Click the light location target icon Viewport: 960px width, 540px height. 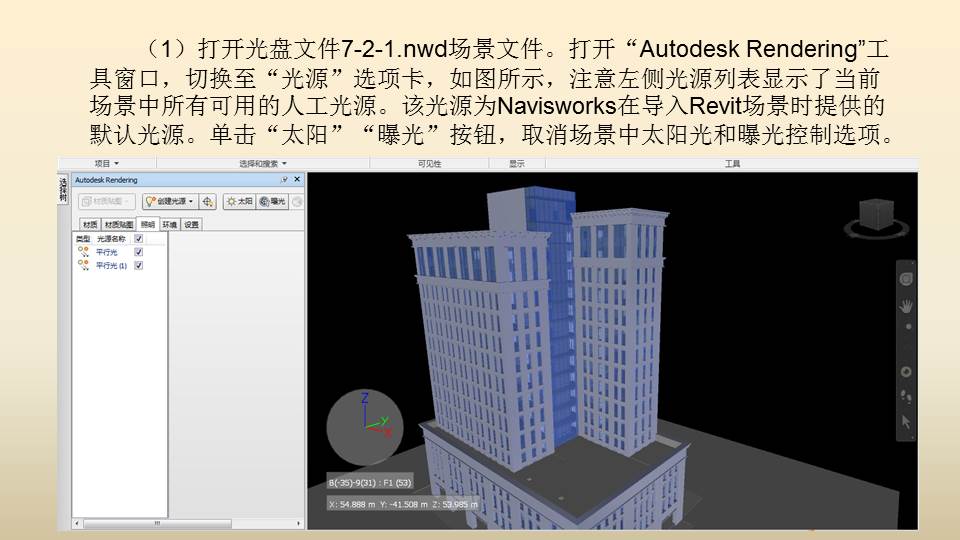tap(208, 201)
